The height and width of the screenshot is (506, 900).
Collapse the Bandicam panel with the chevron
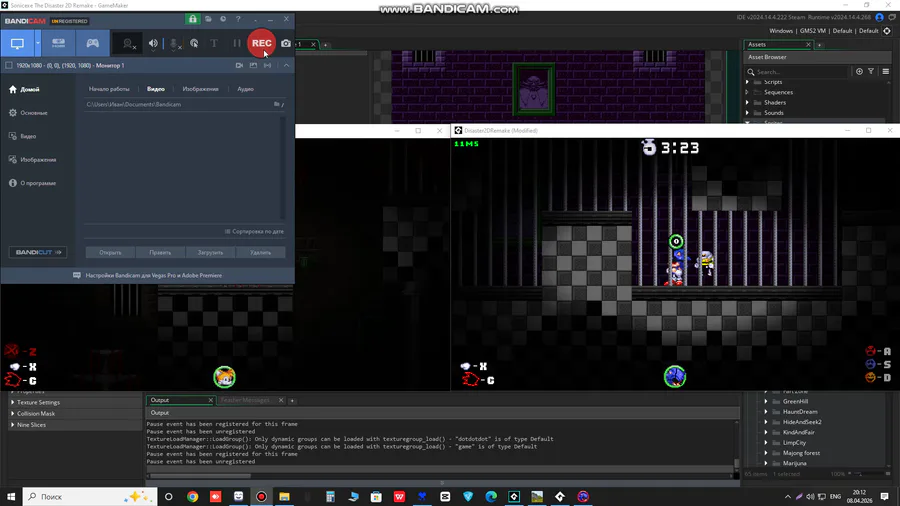point(286,65)
